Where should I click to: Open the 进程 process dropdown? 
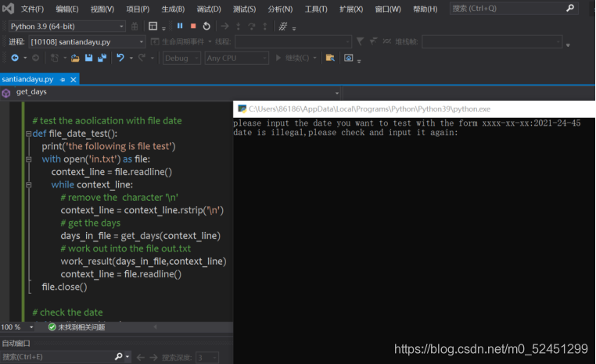88,41
